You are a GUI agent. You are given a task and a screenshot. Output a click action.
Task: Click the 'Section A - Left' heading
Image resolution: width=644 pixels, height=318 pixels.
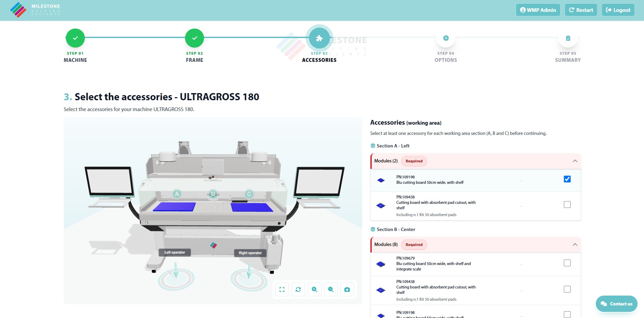[x=393, y=146]
